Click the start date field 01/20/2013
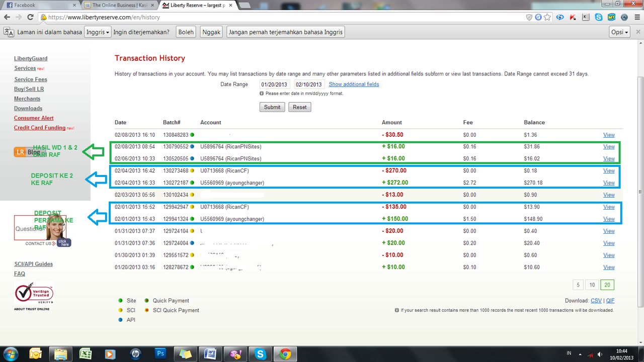 [x=275, y=84]
